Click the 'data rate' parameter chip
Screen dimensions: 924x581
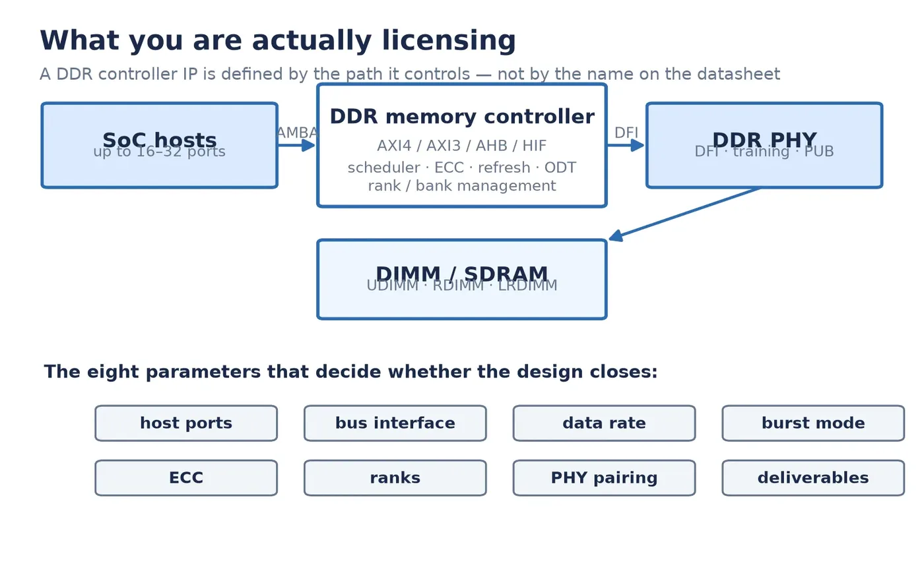tap(605, 423)
